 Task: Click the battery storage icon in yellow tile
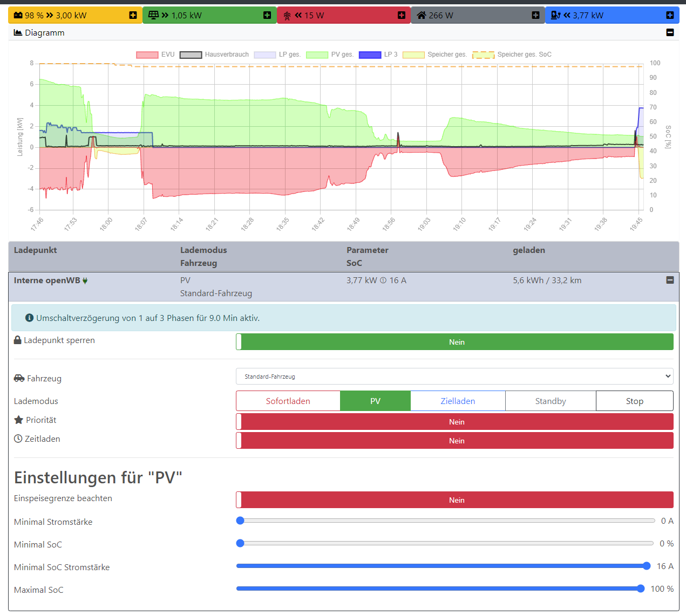(18, 15)
